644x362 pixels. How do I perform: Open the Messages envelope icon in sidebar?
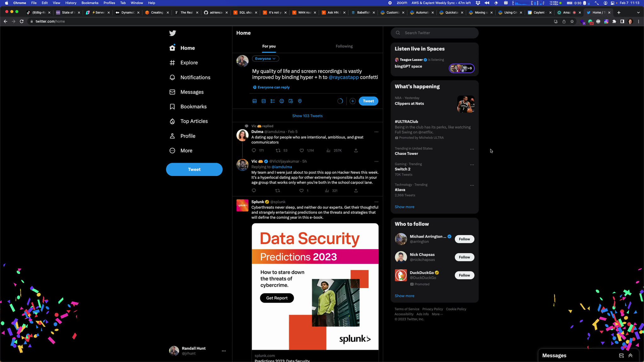coord(172,92)
